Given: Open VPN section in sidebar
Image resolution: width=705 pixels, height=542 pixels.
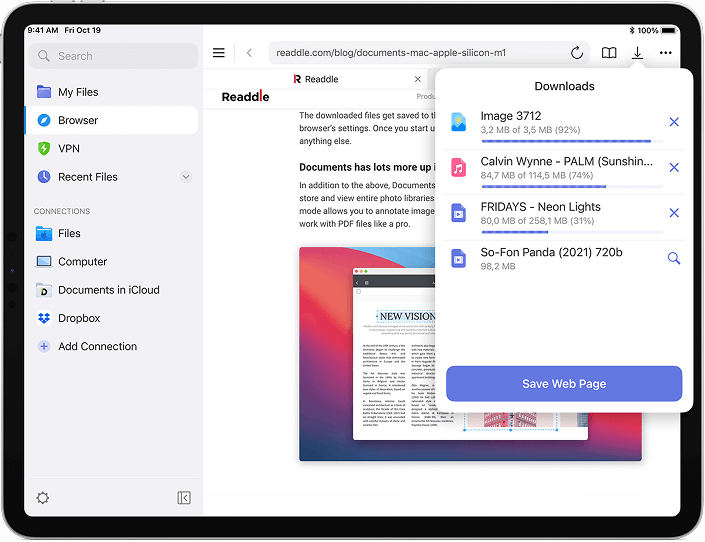Looking at the screenshot, I should (x=112, y=148).
